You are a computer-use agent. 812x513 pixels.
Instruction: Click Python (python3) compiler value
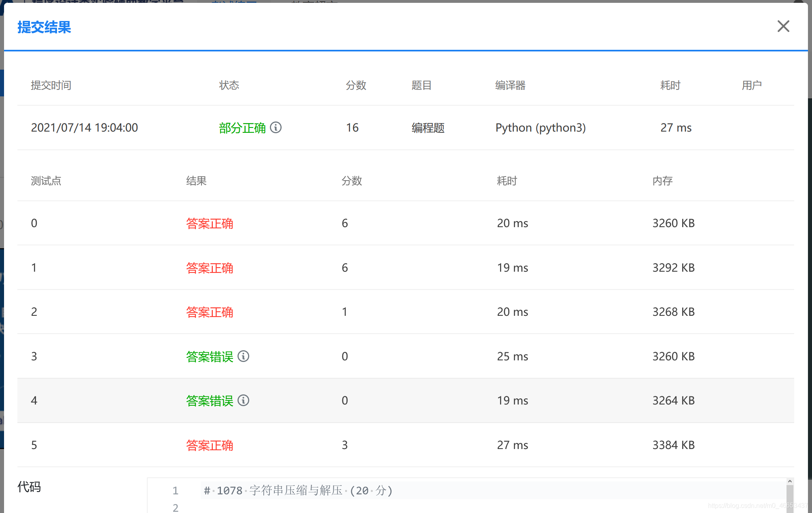click(541, 128)
